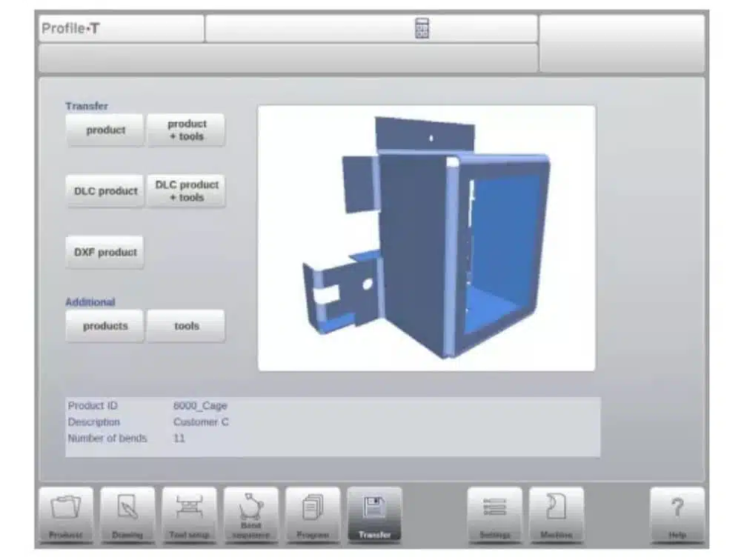Select the Transfer tab
Viewport: 741px width, 560px height.
374,516
